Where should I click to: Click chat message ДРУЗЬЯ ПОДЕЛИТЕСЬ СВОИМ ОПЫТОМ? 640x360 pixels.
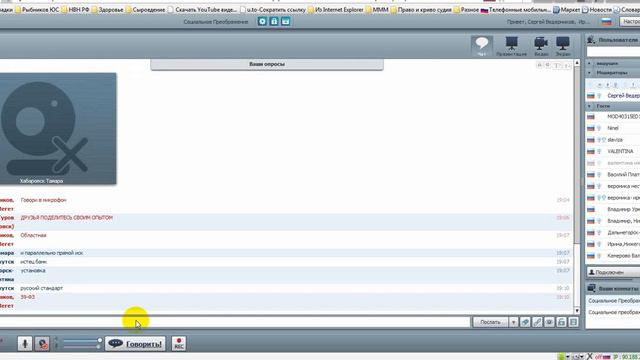(x=67, y=218)
